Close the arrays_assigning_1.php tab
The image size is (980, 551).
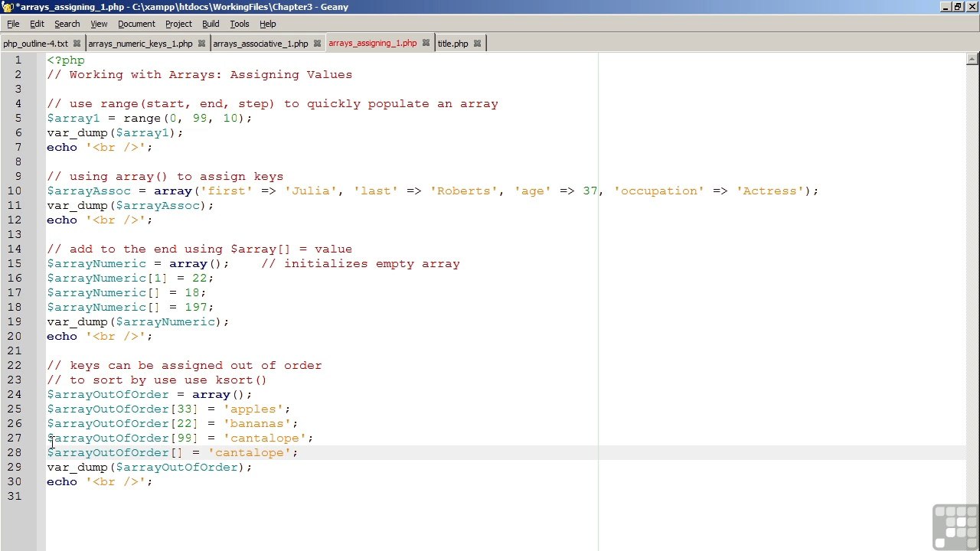tap(426, 44)
